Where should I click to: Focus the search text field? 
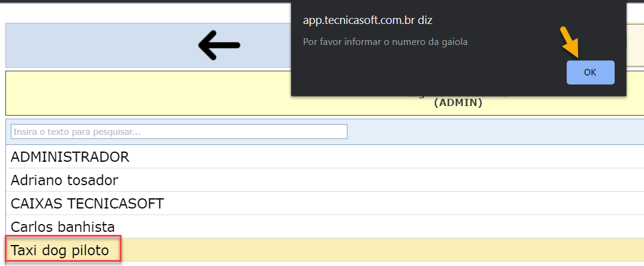pos(179,132)
